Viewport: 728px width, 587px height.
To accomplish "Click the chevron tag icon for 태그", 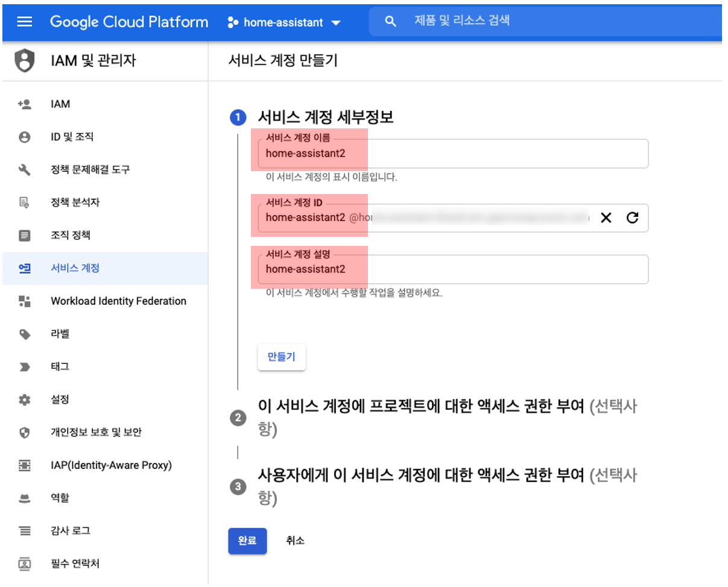I will (25, 366).
